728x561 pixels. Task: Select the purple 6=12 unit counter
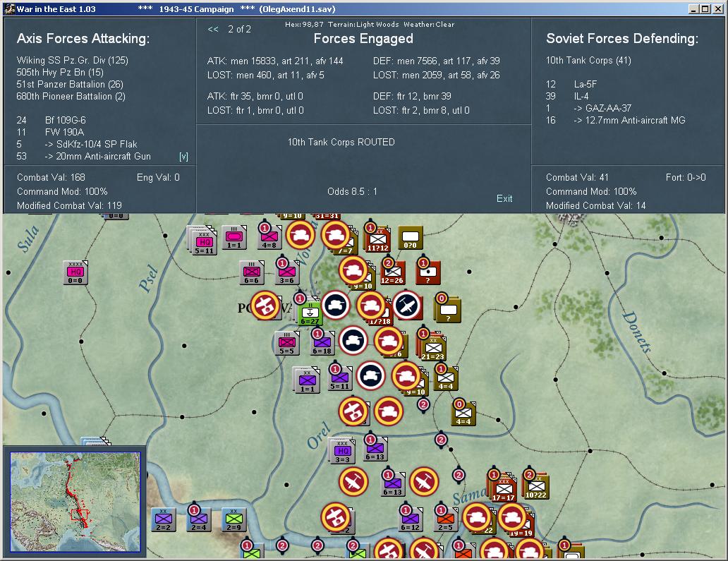click(411, 519)
